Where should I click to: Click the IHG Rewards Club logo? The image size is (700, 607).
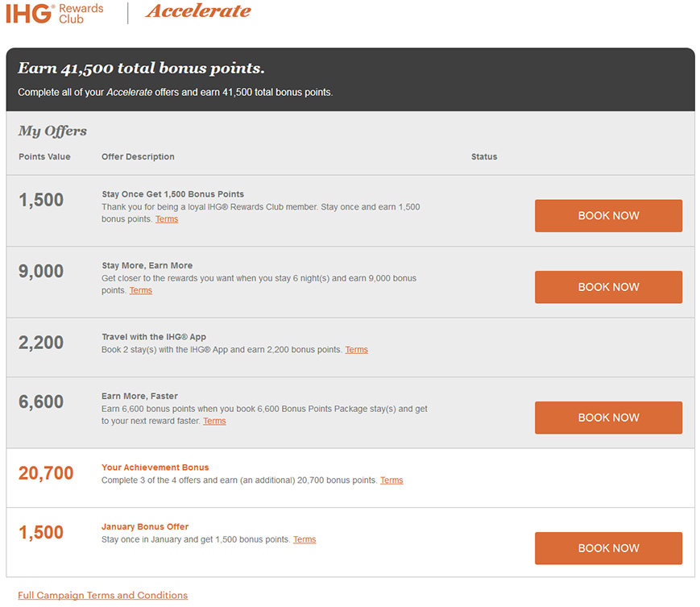tap(55, 14)
